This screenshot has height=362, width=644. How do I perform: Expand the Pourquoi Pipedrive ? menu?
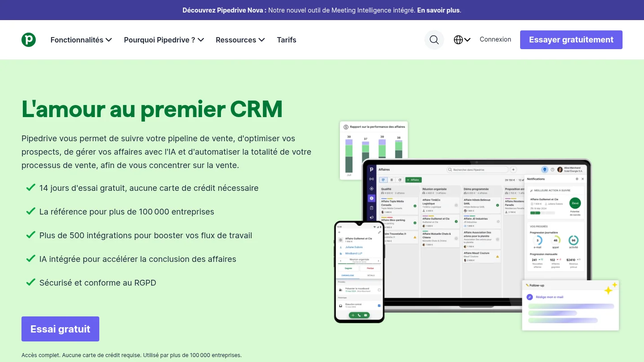164,40
